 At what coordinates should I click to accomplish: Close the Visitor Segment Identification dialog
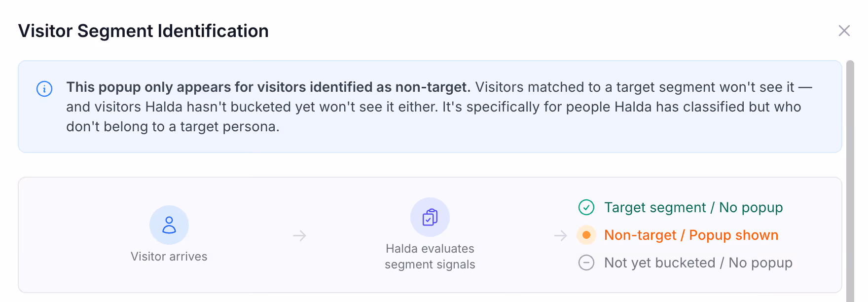[x=844, y=31]
